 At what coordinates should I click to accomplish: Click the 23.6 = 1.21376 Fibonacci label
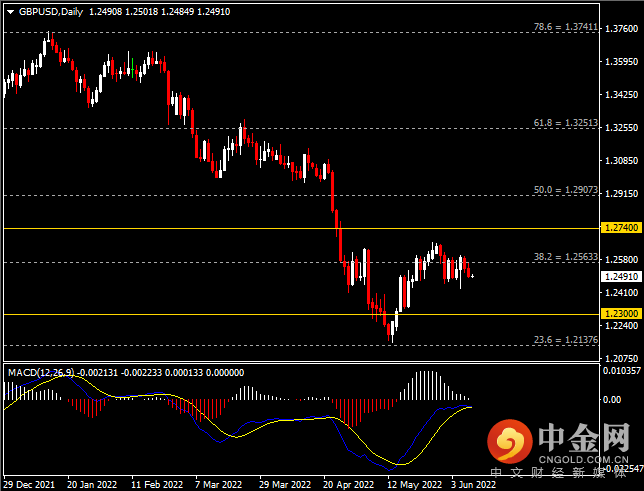tap(566, 340)
